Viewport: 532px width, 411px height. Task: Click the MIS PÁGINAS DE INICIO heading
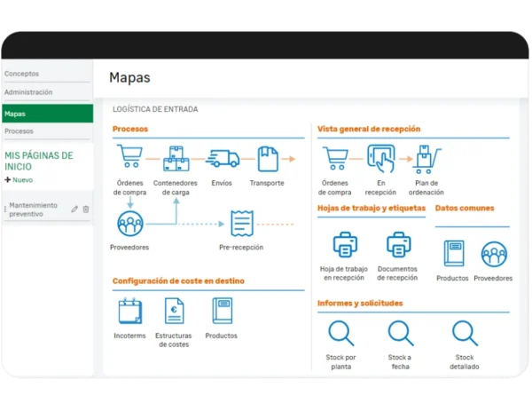[39, 161]
